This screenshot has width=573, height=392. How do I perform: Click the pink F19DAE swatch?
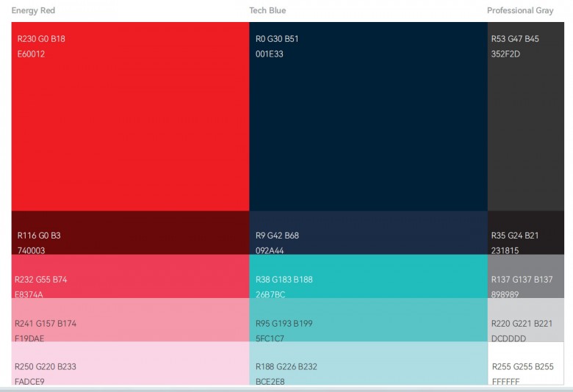click(130, 319)
